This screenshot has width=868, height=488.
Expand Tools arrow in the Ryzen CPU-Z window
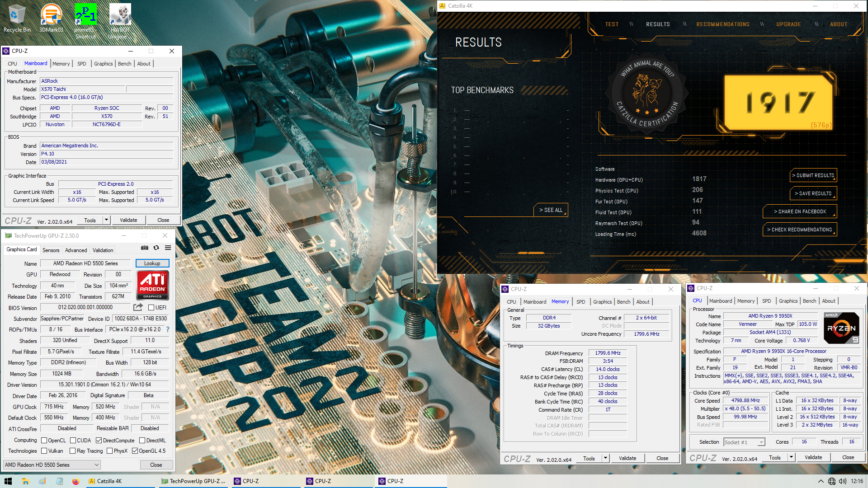(x=792, y=457)
